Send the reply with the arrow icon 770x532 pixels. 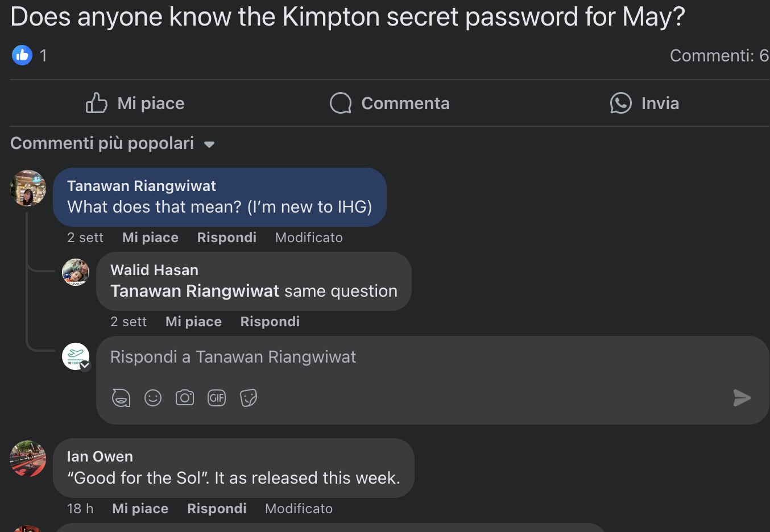pyautogui.click(x=742, y=398)
